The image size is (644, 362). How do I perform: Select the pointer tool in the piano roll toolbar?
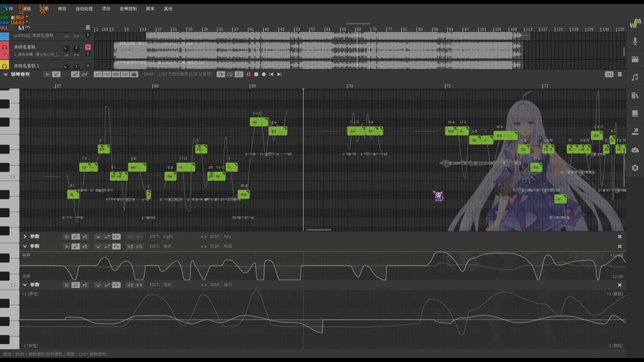tap(47, 74)
